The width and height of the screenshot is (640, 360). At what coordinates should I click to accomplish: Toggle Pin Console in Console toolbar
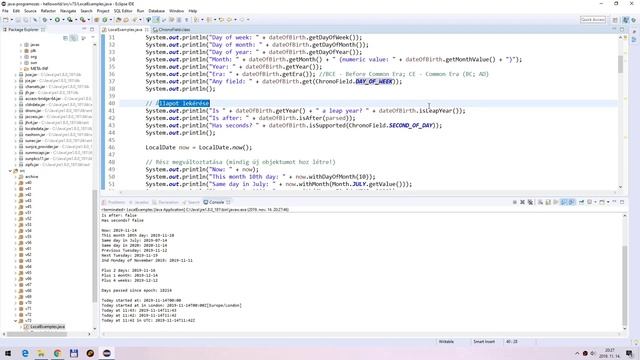point(581,202)
